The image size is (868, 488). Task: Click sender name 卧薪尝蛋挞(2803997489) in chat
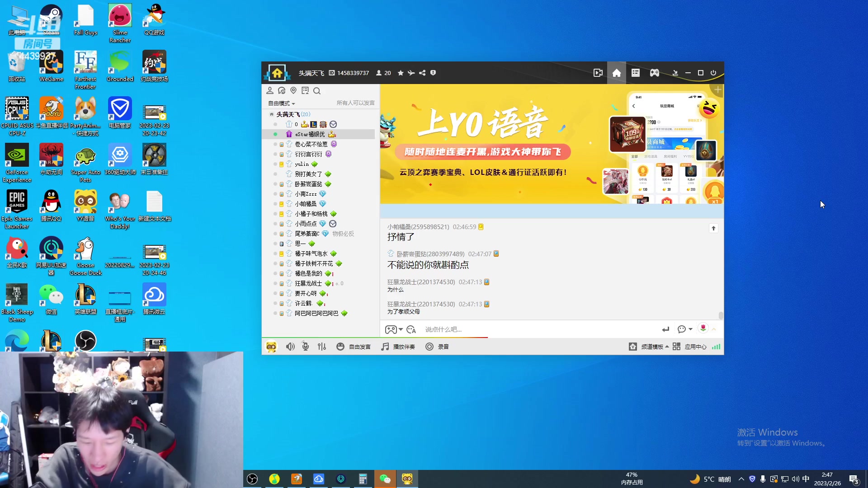point(430,254)
